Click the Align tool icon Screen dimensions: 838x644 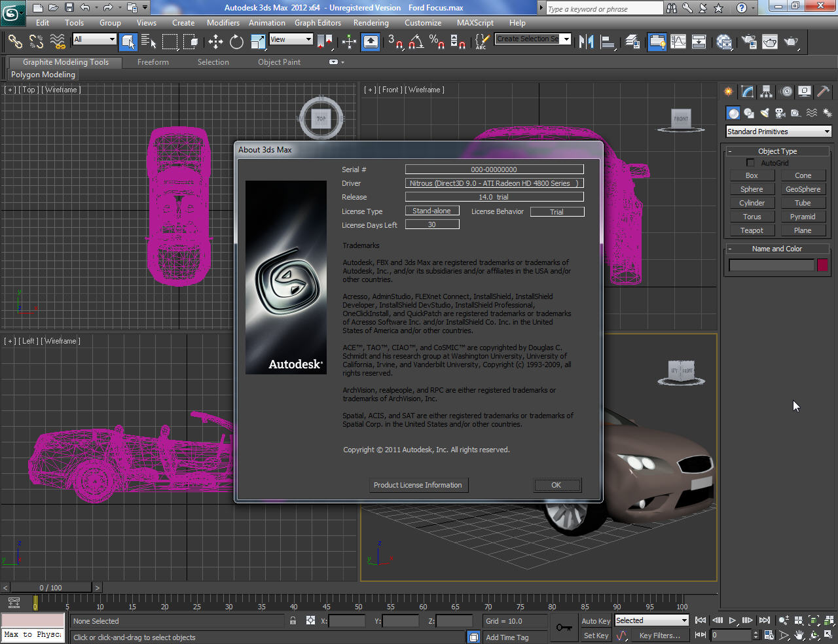click(x=608, y=42)
